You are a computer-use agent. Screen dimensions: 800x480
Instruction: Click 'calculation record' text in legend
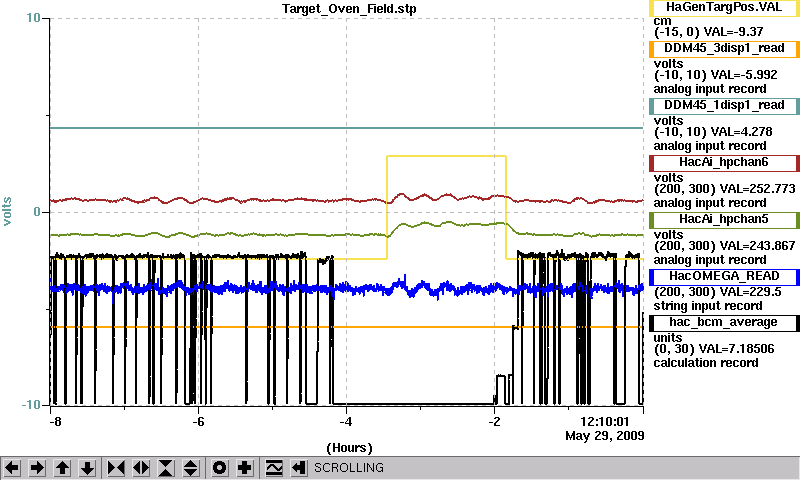pos(706,363)
